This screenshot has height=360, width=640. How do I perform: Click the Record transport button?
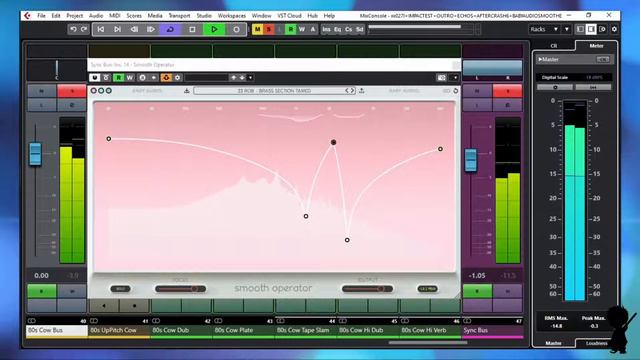point(236,29)
